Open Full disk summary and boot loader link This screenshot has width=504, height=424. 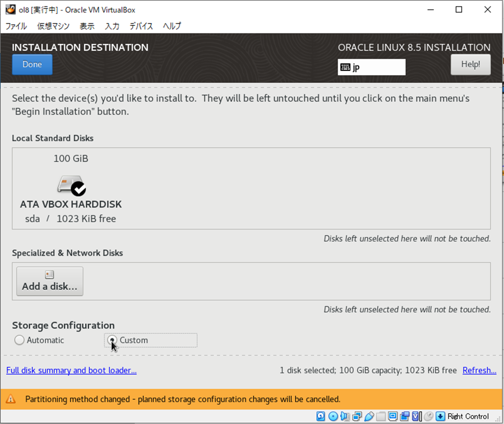pos(71,370)
